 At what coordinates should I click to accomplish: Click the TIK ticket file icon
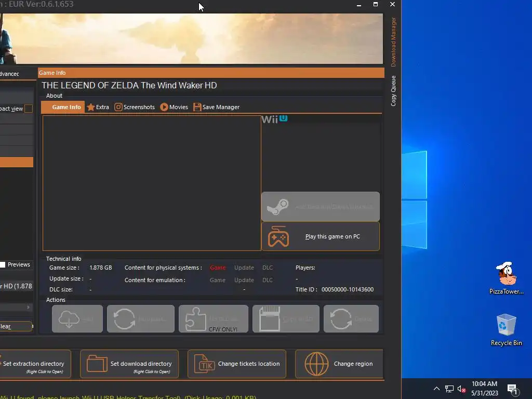point(204,364)
